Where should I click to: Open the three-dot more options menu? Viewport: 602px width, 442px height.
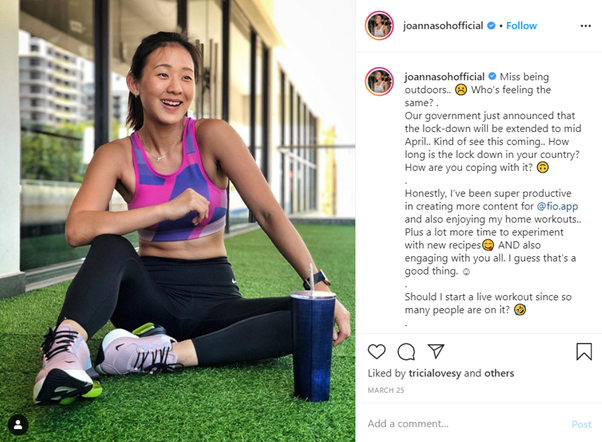585,26
